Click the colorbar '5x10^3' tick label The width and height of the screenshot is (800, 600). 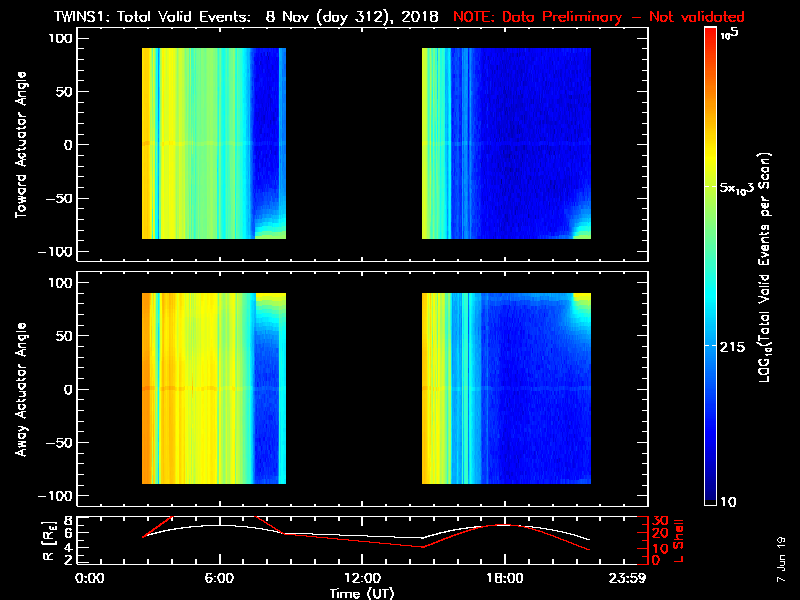point(737,187)
